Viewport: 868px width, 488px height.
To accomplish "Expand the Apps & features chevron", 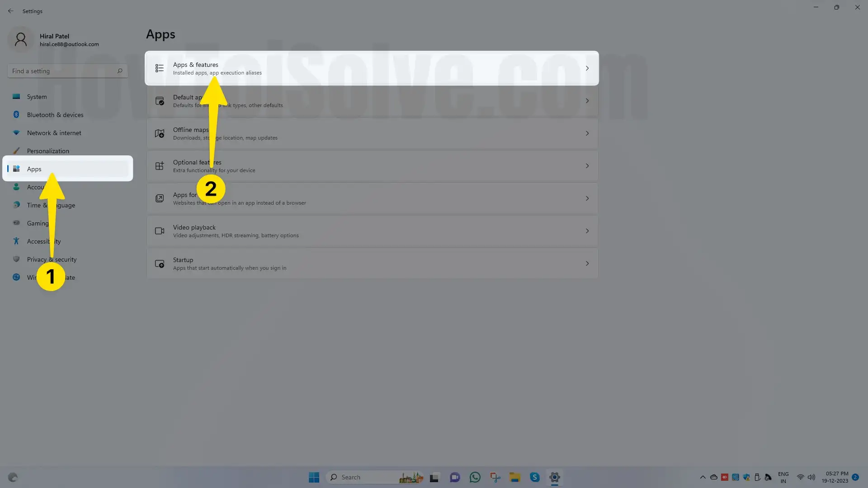I will point(587,68).
